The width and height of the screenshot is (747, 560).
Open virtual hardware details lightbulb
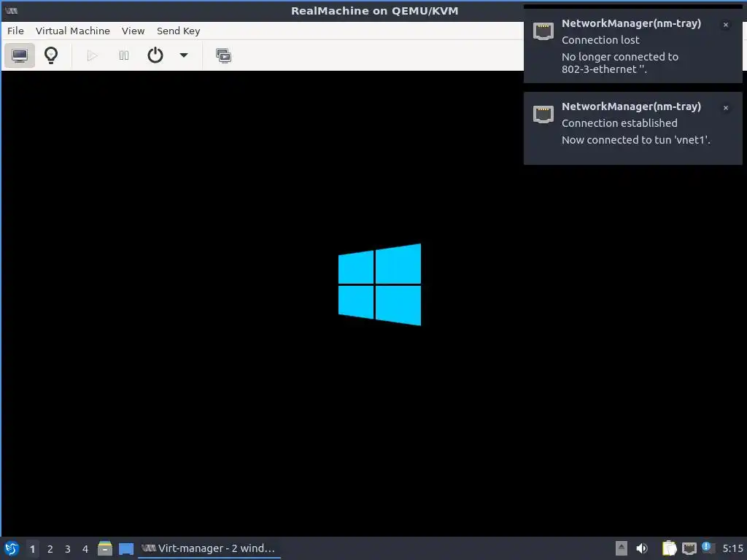coord(51,55)
